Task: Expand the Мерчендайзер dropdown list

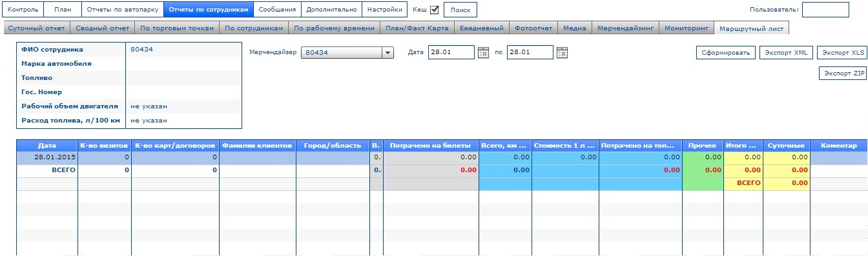Action: point(387,53)
